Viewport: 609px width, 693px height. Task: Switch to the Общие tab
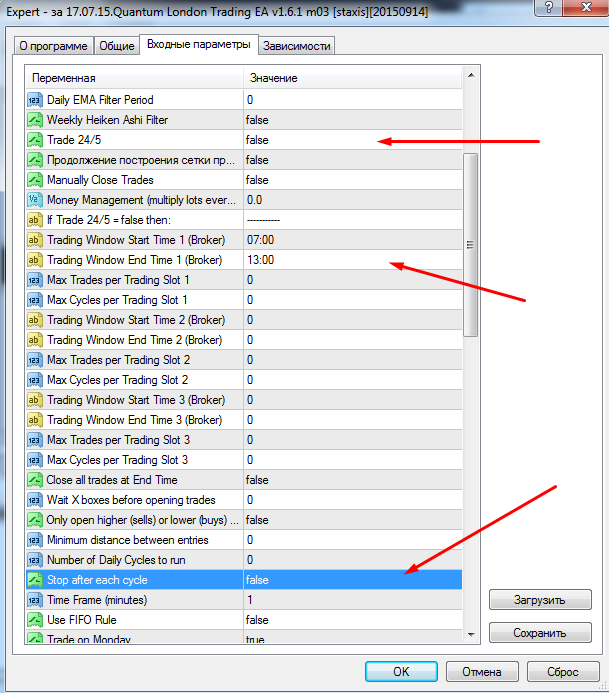(117, 46)
